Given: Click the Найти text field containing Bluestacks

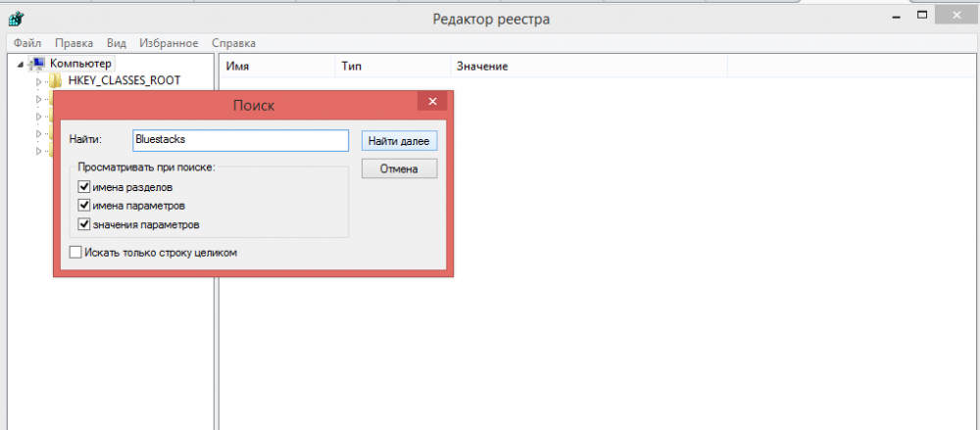Looking at the screenshot, I should click(x=240, y=140).
